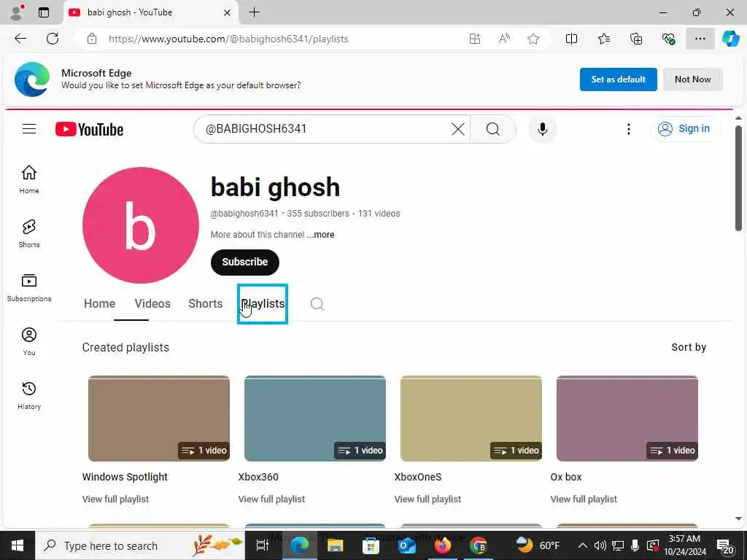Viewport: 747px width, 560px height.
Task: Open notification center in taskbar
Action: tap(725, 545)
